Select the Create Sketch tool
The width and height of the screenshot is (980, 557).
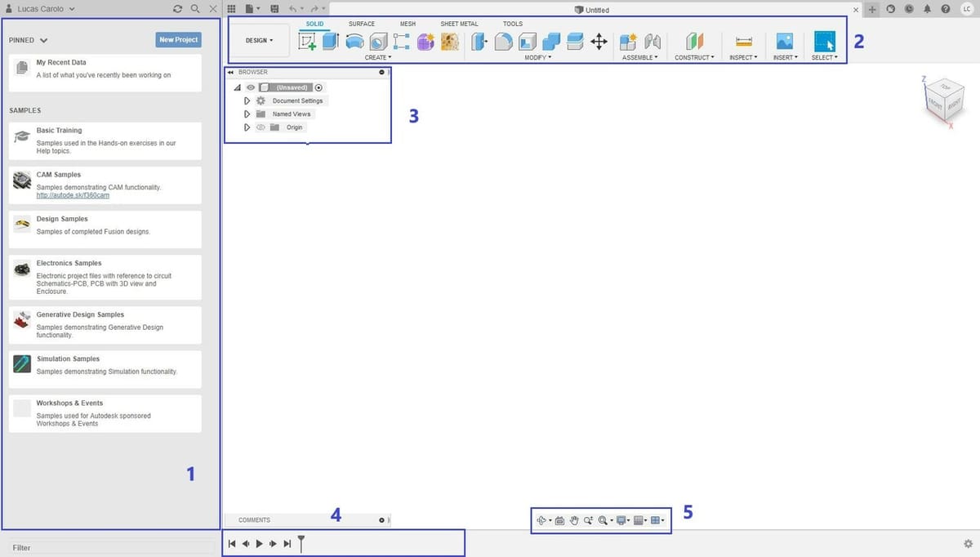click(307, 41)
